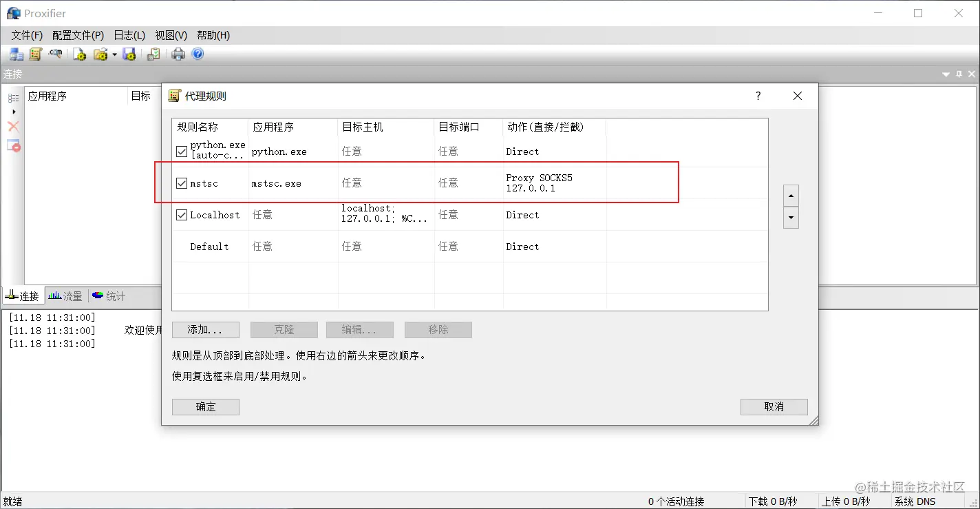Open Name Resolution .com magnifier icon
Screen dimensions: 980x509
(x=56, y=54)
